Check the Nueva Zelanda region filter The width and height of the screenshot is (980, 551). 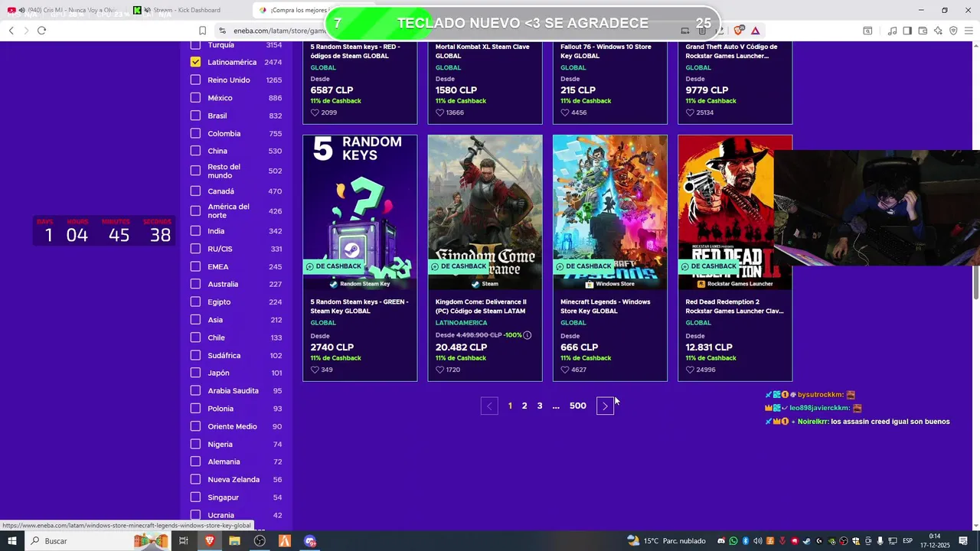[195, 479]
